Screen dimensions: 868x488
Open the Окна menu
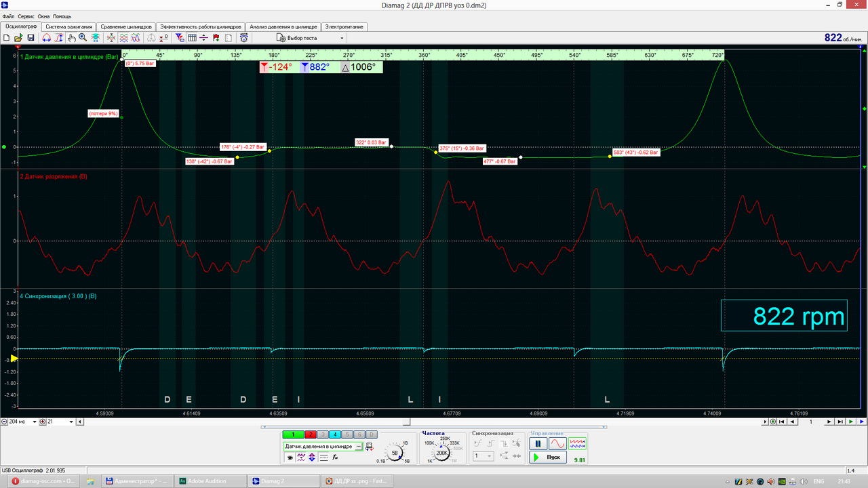point(43,16)
